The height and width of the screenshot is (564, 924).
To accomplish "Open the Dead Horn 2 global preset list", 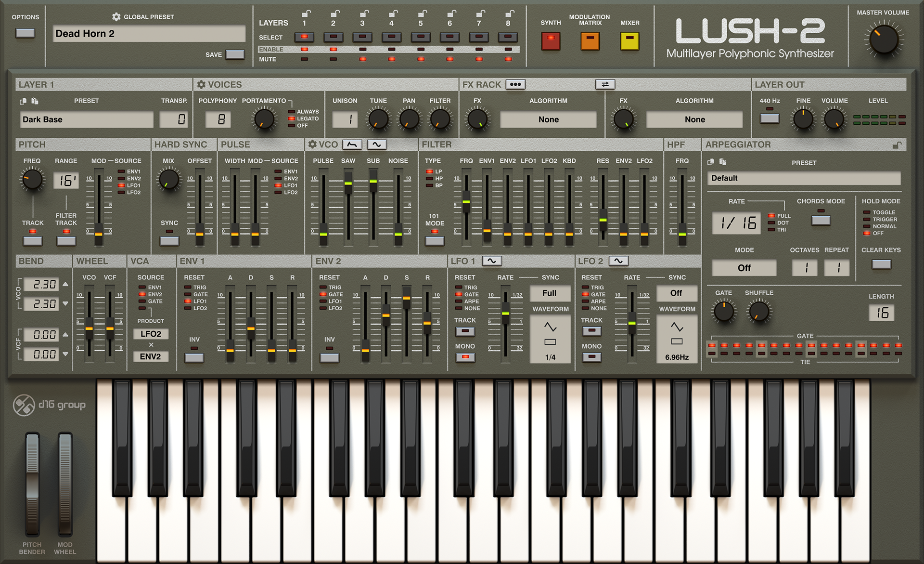I will 149,34.
